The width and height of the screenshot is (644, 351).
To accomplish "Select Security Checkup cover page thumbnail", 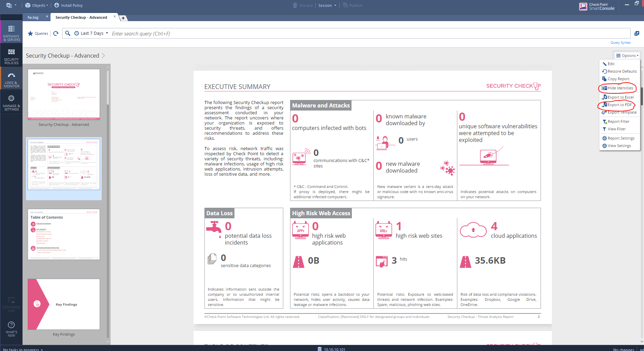I will click(64, 94).
